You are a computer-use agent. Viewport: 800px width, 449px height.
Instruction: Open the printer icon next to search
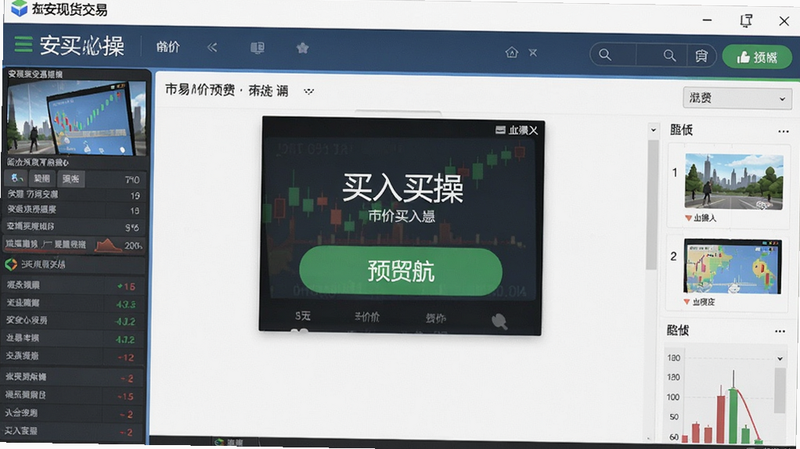click(702, 56)
